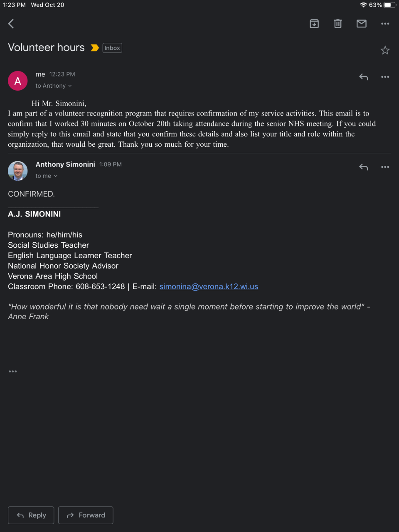Go back using the back arrow
Screen dimensions: 399x532
click(11, 24)
